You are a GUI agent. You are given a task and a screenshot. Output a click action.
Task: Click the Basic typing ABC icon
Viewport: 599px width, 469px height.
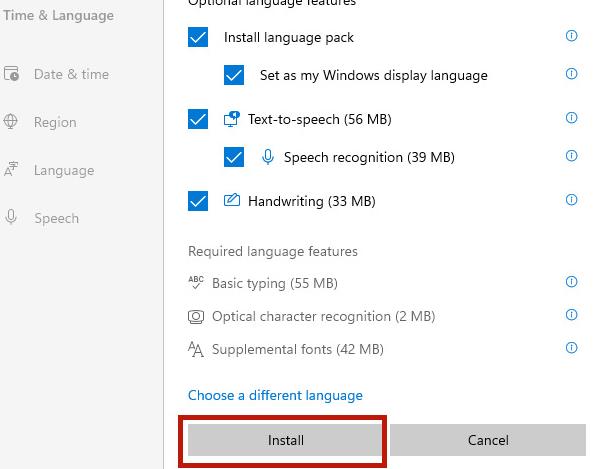tap(196, 282)
